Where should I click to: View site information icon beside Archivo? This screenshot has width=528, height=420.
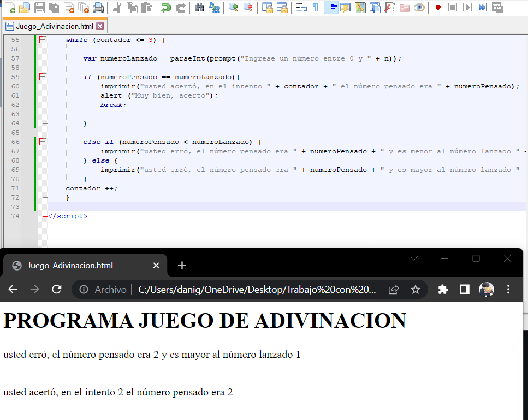click(x=84, y=289)
